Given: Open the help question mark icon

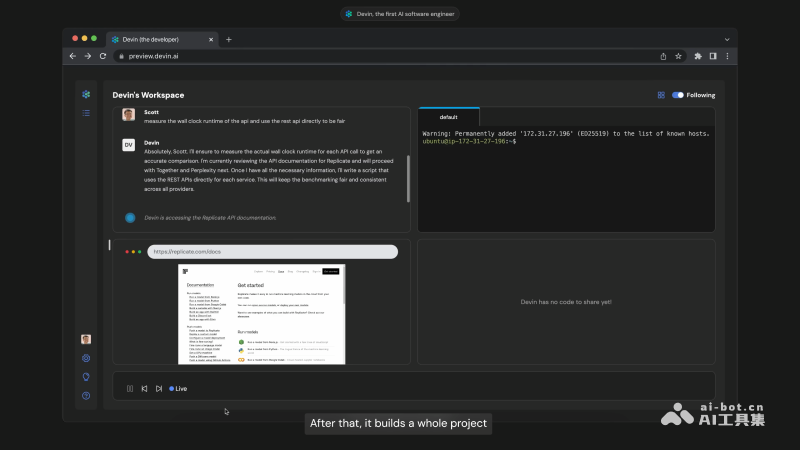Looking at the screenshot, I should point(86,396).
